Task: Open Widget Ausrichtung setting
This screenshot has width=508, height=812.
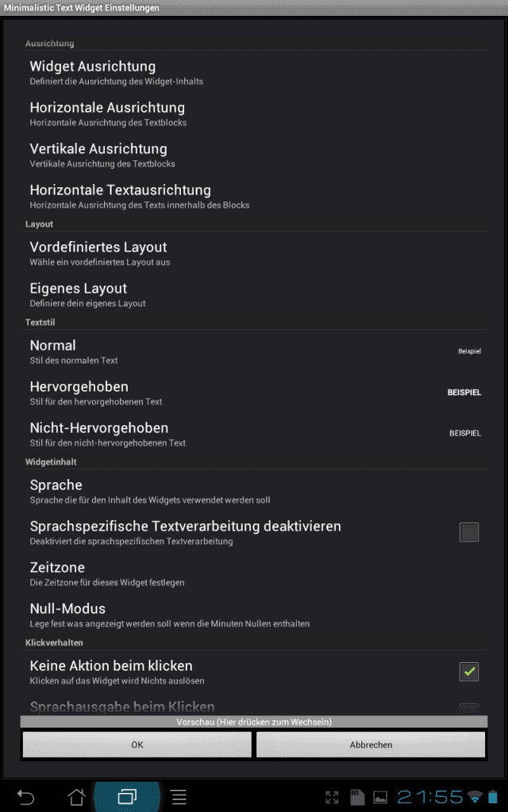Action: coord(254,72)
